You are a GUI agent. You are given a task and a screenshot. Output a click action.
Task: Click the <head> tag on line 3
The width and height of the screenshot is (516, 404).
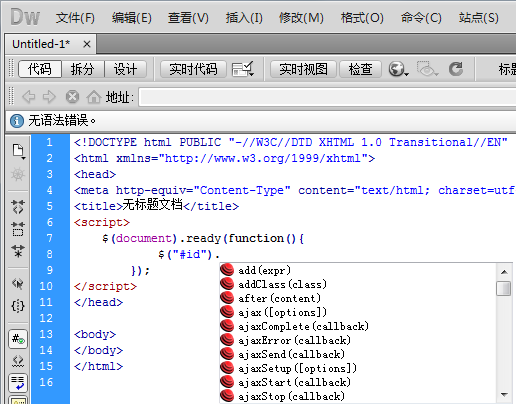point(95,174)
